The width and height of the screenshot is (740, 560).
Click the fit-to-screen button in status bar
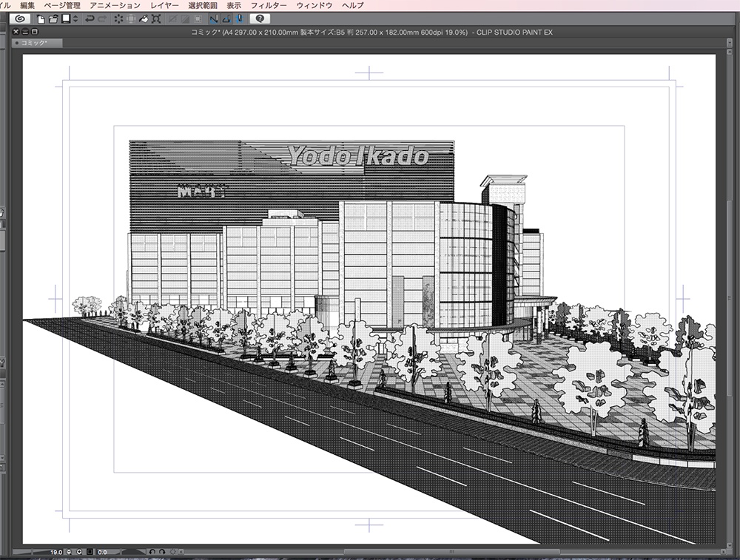coord(90,552)
